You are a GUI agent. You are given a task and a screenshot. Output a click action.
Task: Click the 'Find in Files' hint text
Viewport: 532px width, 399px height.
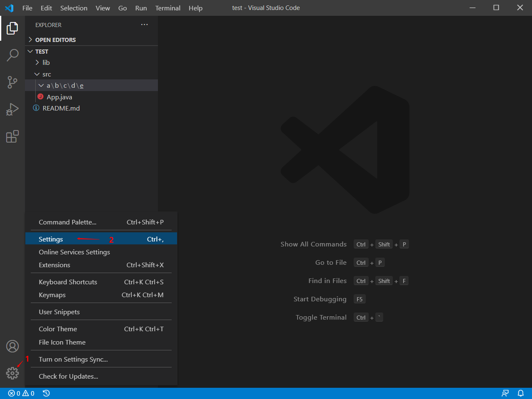point(328,281)
